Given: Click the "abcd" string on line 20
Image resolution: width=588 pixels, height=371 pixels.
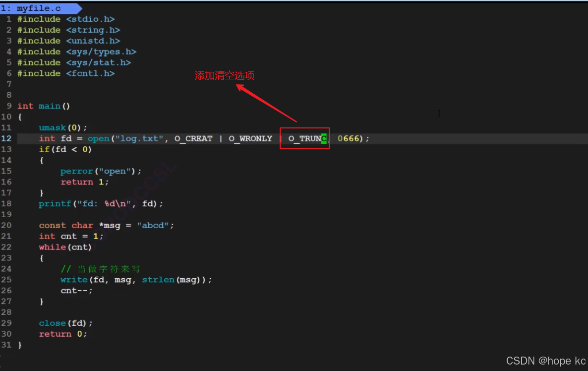Looking at the screenshot, I should pos(153,226).
